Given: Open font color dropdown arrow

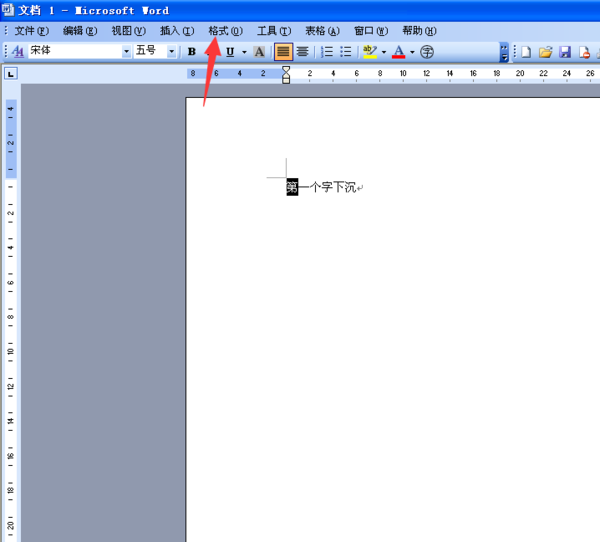Looking at the screenshot, I should click(x=412, y=52).
